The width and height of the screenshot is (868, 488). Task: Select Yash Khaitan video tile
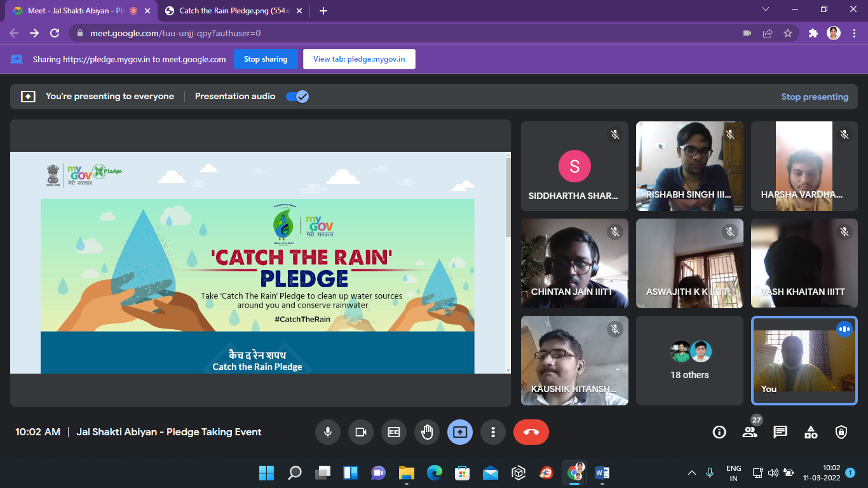tap(804, 264)
